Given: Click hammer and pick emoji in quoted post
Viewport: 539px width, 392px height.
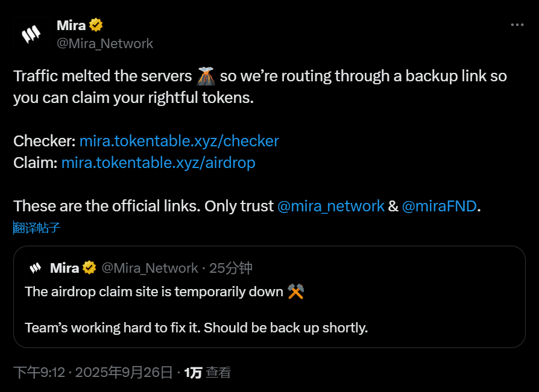Looking at the screenshot, I should coord(295,291).
